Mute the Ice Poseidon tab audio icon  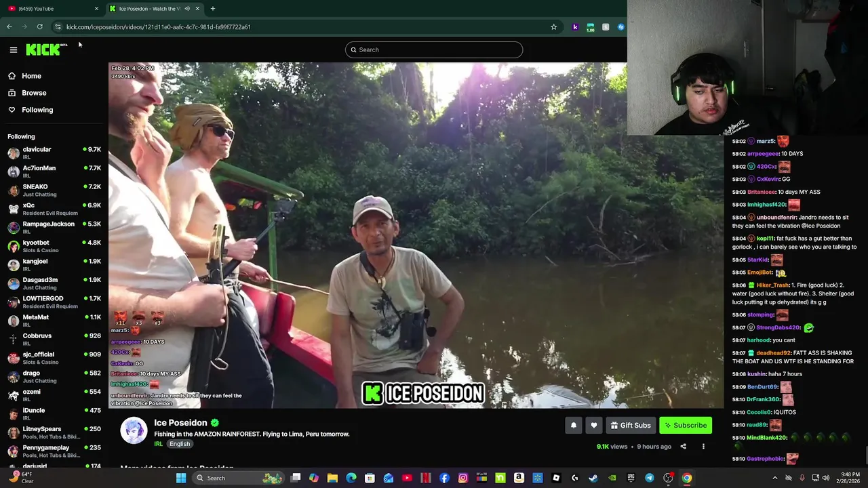(x=187, y=8)
